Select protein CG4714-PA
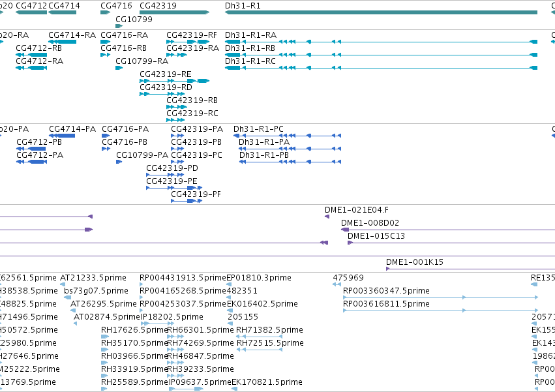This screenshot has width=555, height=392. click(x=62, y=136)
